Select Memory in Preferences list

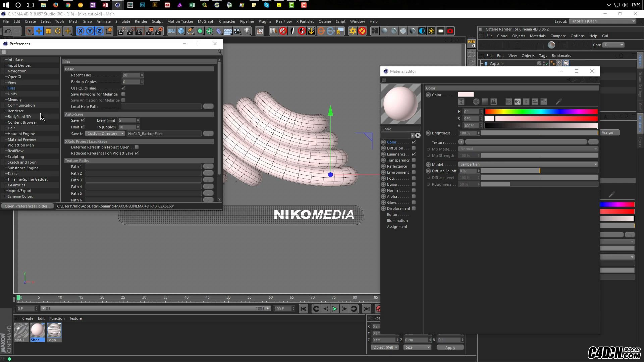[15, 100]
